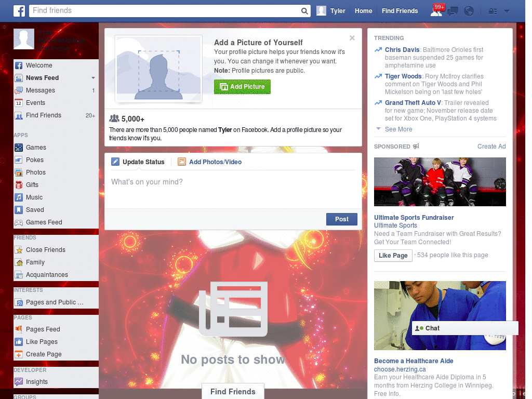Image resolution: width=532 pixels, height=399 pixels.
Task: Click the profile picture placeholder in sidebar
Action: pyautogui.click(x=24, y=39)
